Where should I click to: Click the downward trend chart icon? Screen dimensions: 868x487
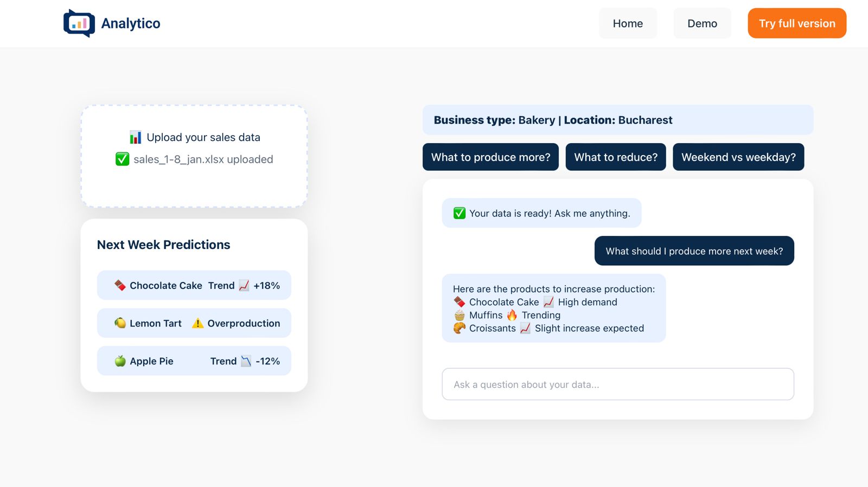[246, 361]
